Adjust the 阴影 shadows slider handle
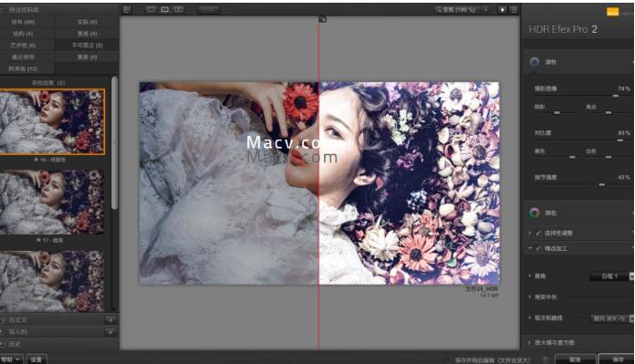The image size is (635, 364). tap(557, 112)
